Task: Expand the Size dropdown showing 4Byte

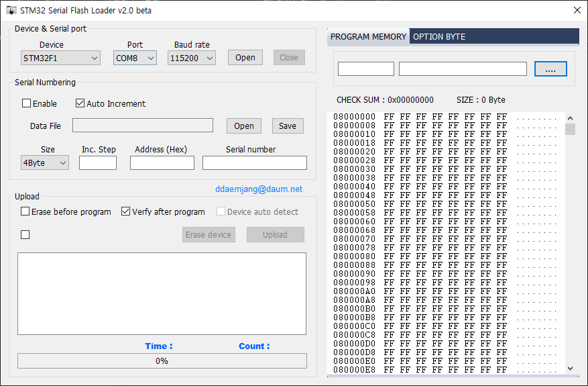Action: tap(45, 162)
